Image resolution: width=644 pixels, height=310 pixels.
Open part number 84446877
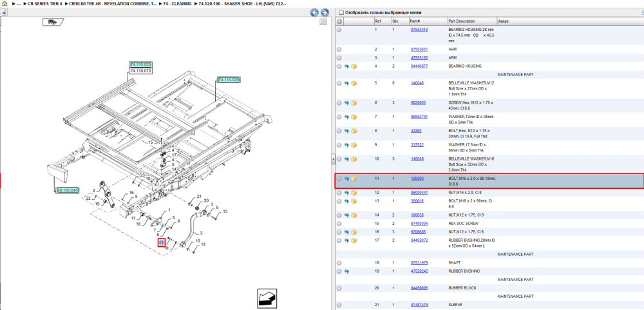click(419, 66)
